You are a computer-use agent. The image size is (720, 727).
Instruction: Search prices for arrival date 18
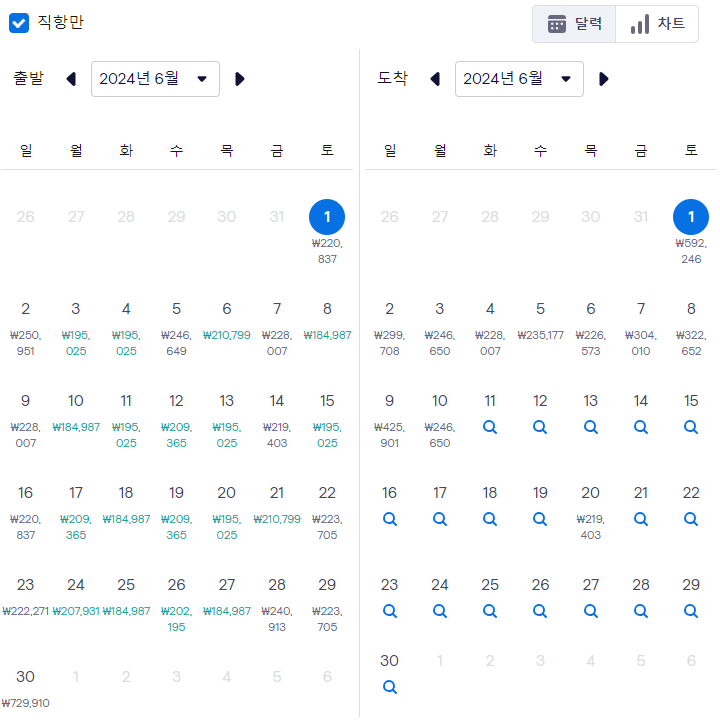490,519
